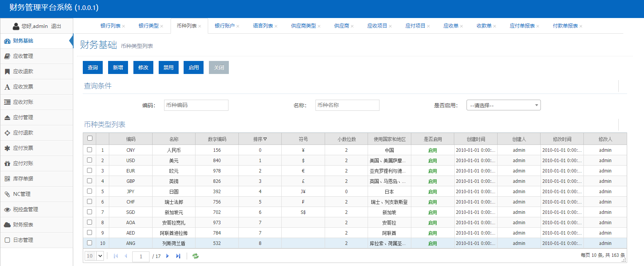The width and height of the screenshot is (644, 266).
Task: Select checkbox for the JPY row
Action: pos(90,191)
